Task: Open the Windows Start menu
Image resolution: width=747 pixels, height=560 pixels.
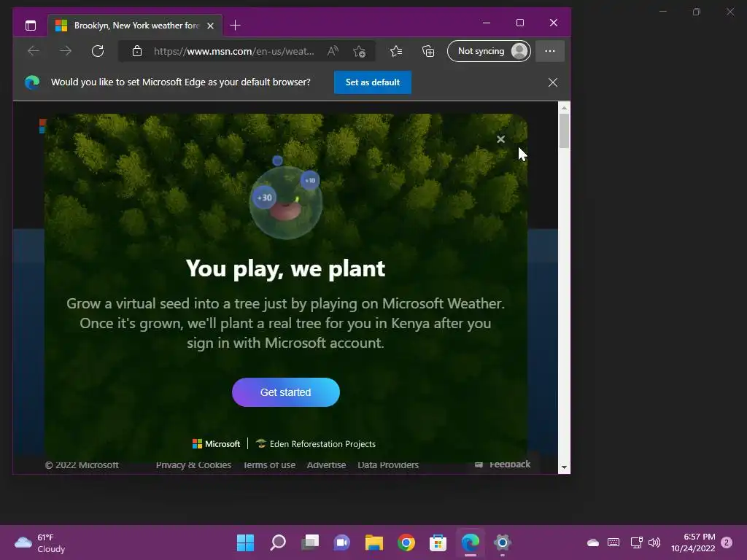Action: [x=245, y=542]
